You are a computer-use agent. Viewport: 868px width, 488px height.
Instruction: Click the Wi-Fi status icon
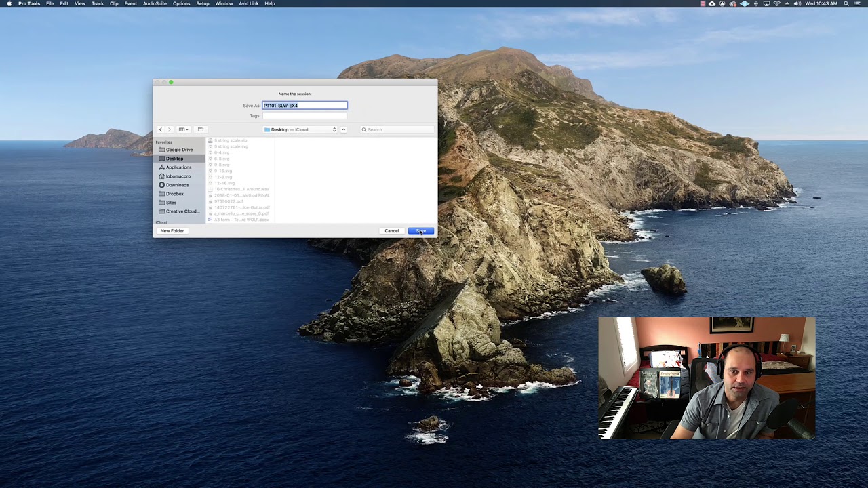pos(776,3)
